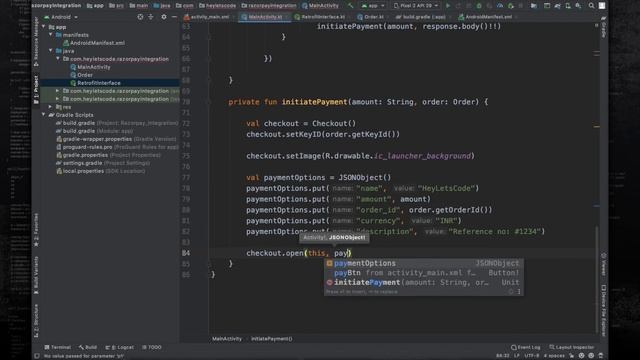The image size is (640, 360).
Task: Click the collapse-all icon in Project panel header
Action: click(x=151, y=17)
